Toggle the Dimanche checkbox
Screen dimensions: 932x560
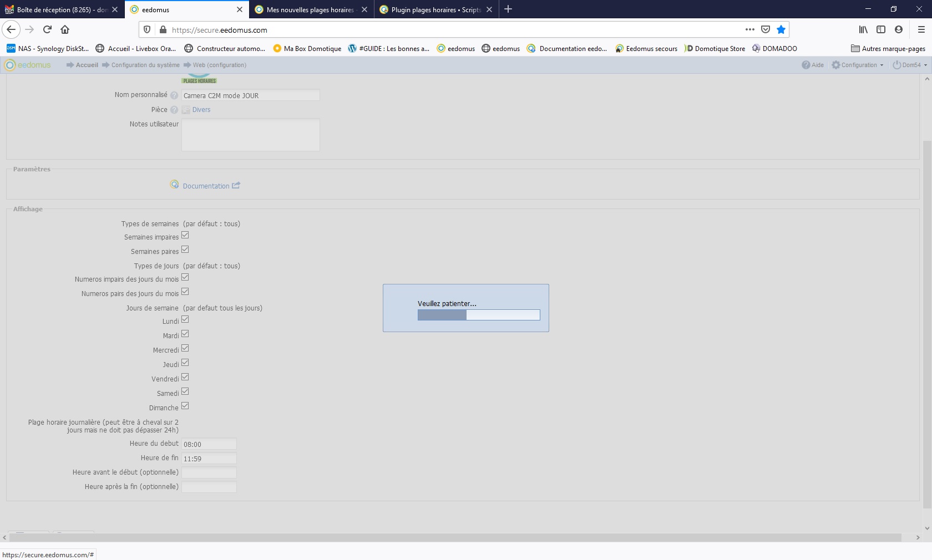click(x=185, y=406)
